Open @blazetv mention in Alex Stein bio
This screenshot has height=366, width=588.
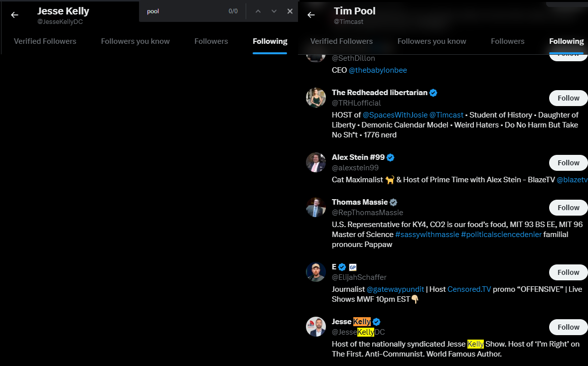[x=572, y=180]
